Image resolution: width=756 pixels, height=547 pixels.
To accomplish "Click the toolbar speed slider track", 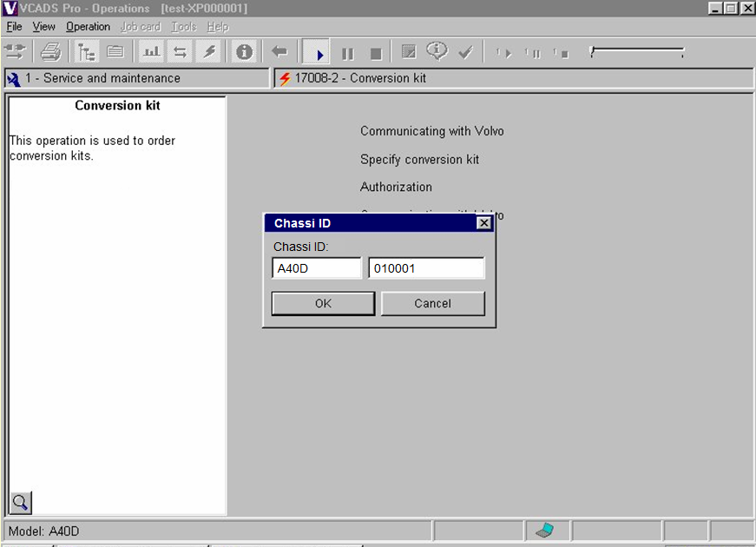I will pos(637,51).
